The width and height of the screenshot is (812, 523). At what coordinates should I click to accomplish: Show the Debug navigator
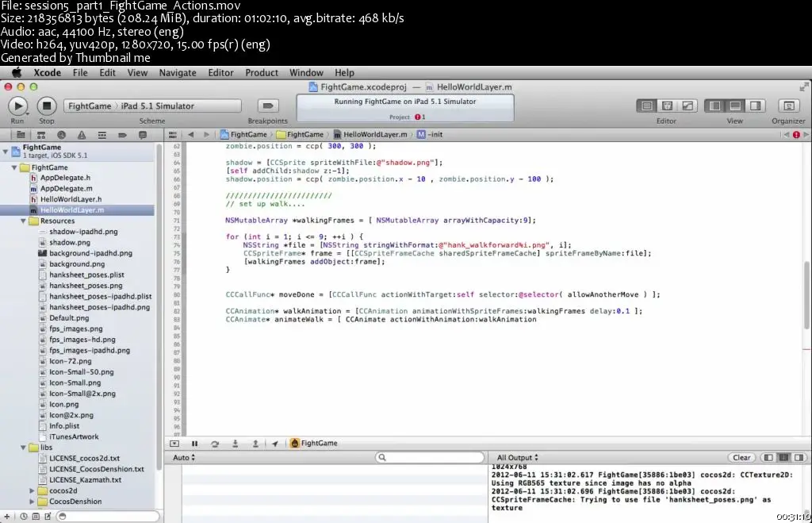pos(102,135)
